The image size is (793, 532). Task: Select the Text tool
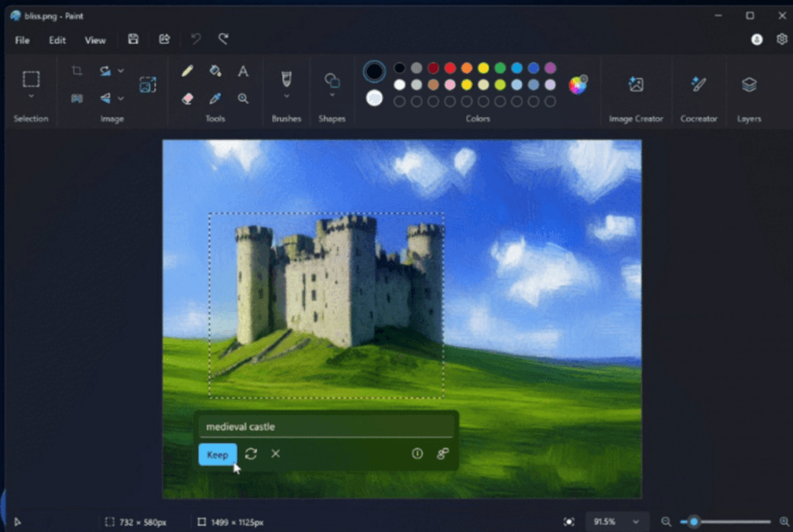242,70
